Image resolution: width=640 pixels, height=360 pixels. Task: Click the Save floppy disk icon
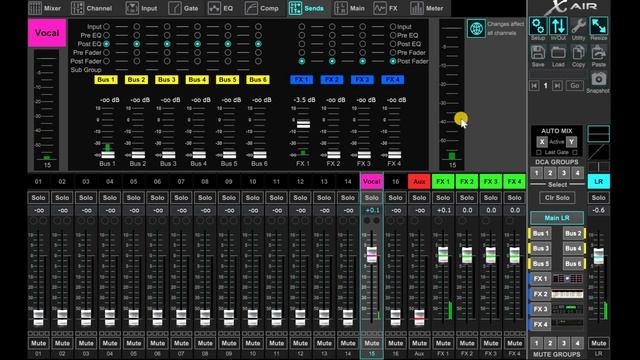pyautogui.click(x=538, y=53)
